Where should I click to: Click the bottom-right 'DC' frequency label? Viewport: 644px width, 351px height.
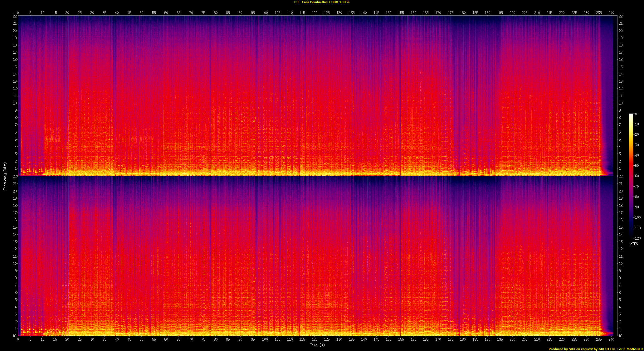coord(621,336)
